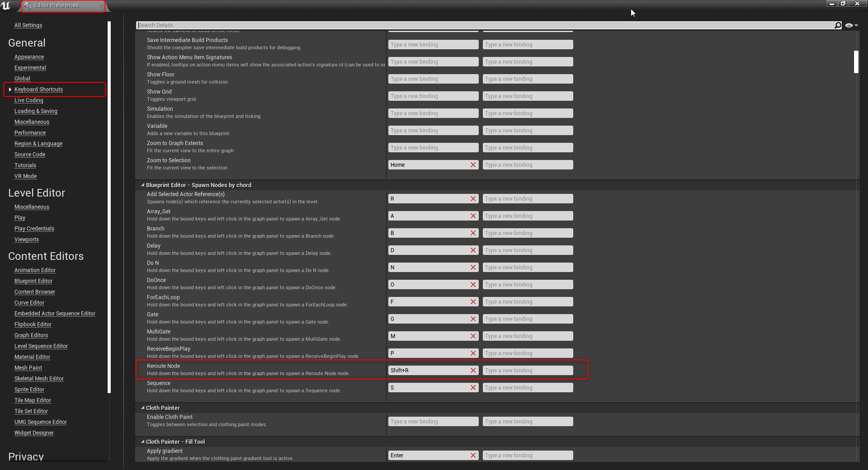868x470 pixels.
Task: Open UMG Sequence Editor settings
Action: pyautogui.click(x=41, y=422)
